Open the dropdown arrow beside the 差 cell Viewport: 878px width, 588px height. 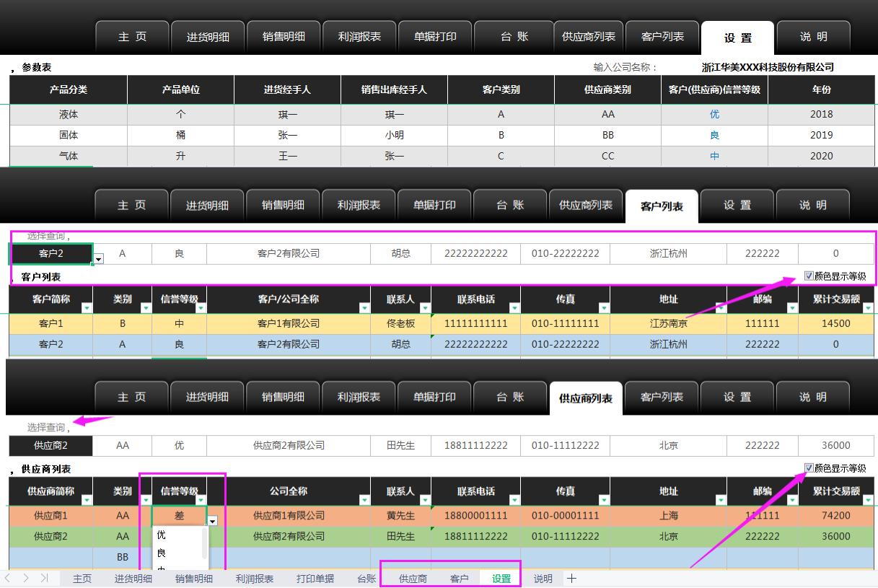point(213,520)
